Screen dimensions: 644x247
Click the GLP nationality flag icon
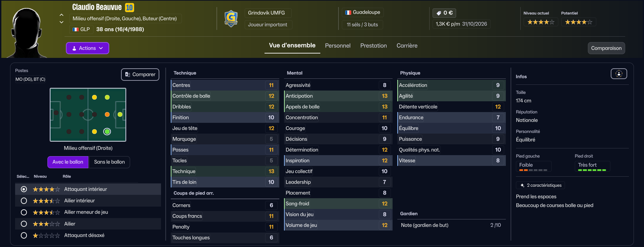click(x=76, y=29)
